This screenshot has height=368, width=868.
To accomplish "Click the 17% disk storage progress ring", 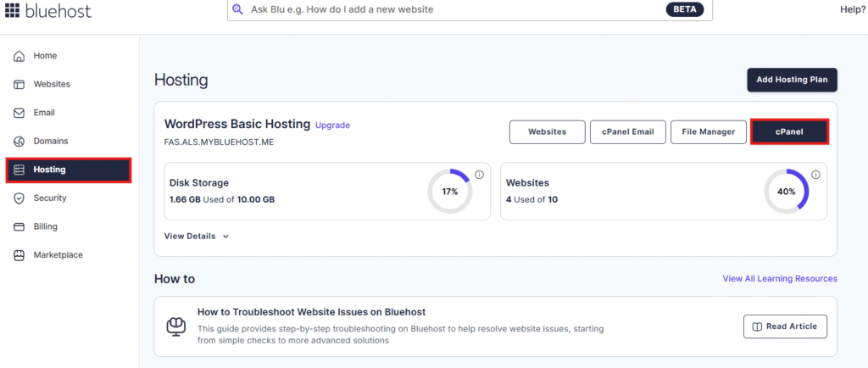I will click(x=449, y=192).
